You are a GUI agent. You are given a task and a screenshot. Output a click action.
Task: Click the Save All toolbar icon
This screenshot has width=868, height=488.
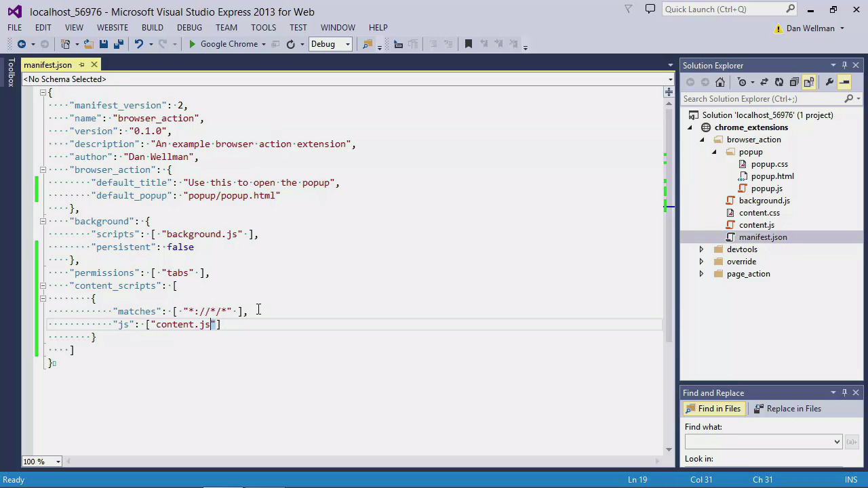tap(118, 44)
